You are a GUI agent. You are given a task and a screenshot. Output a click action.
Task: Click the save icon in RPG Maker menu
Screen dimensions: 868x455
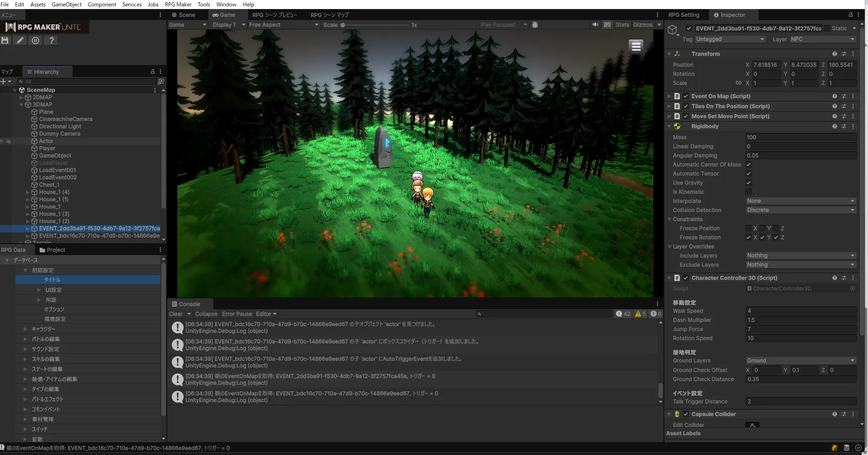[x=5, y=41]
